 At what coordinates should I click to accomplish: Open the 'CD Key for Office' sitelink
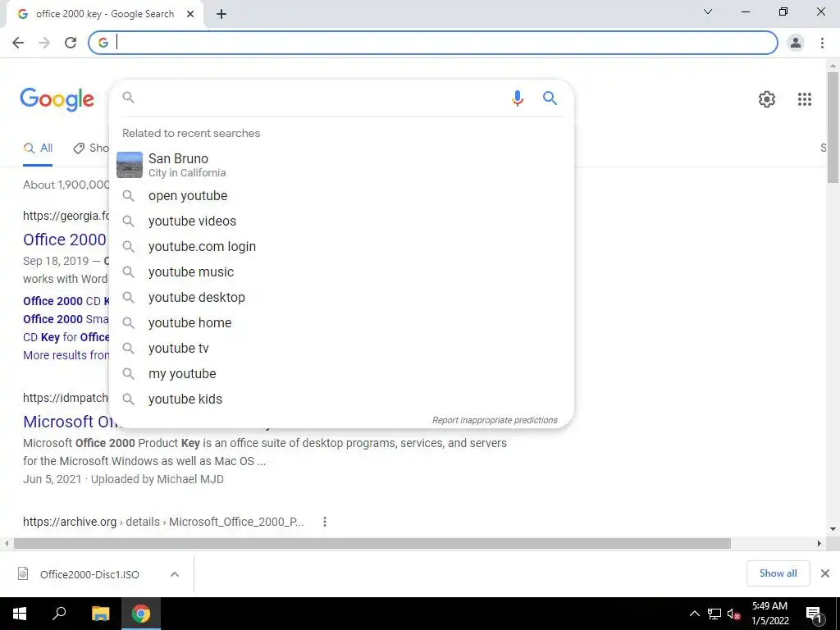click(66, 337)
